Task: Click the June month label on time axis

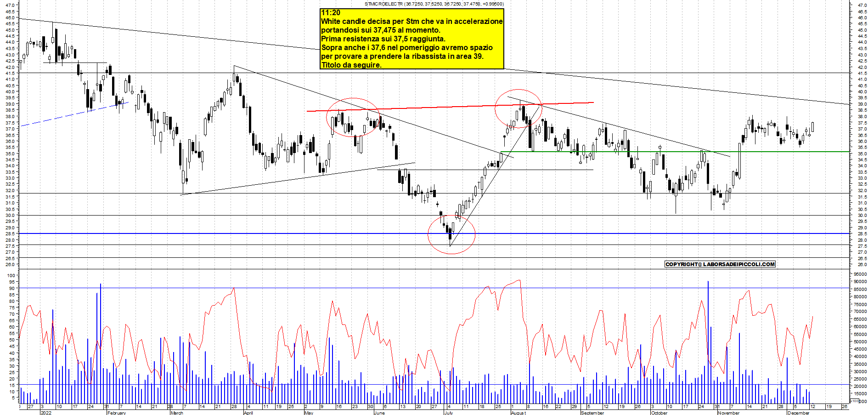Action: click(379, 413)
